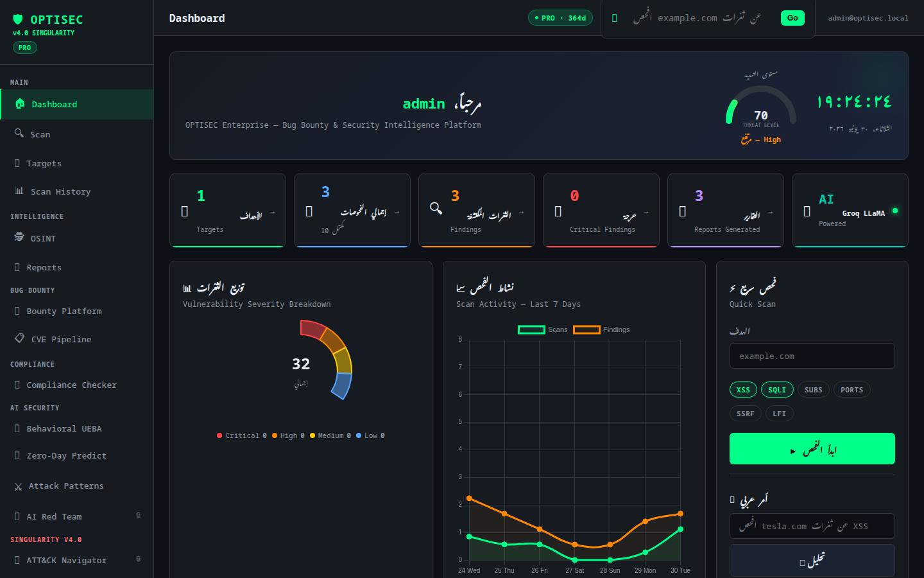Viewport: 924px width, 578px height.
Task: Navigate to Behavioral UEBA
Action: tap(77, 428)
